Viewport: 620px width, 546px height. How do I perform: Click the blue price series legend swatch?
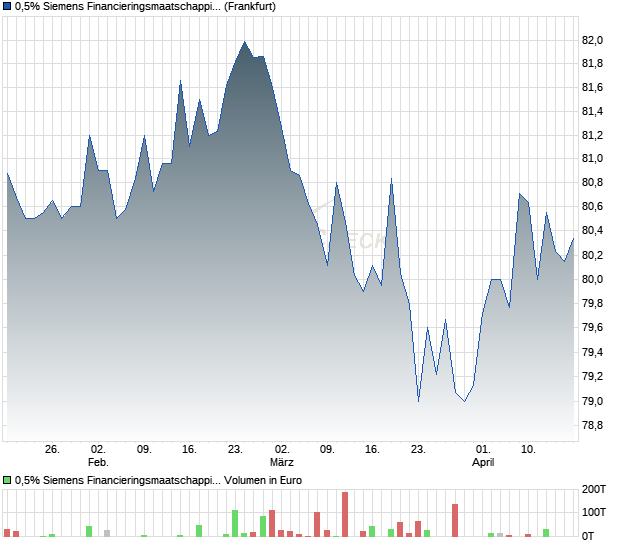click(7, 6)
